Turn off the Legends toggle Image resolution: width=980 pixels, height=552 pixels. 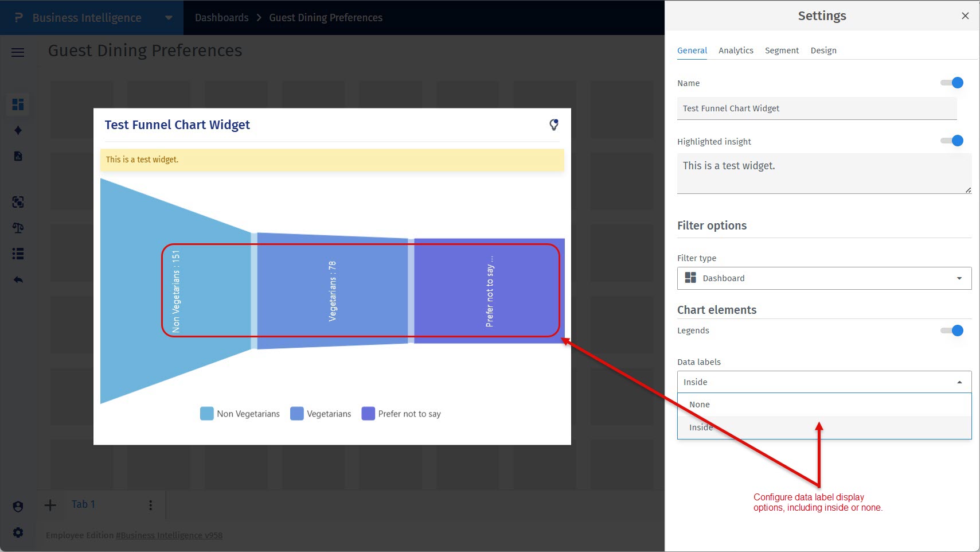(x=952, y=331)
